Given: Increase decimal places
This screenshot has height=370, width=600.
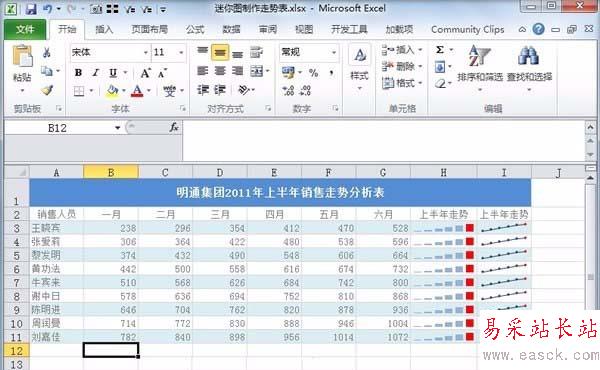Looking at the screenshot, I should tap(288, 91).
